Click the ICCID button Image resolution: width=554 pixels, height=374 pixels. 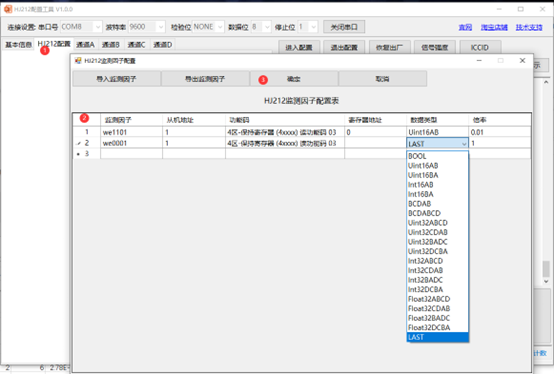coord(480,47)
